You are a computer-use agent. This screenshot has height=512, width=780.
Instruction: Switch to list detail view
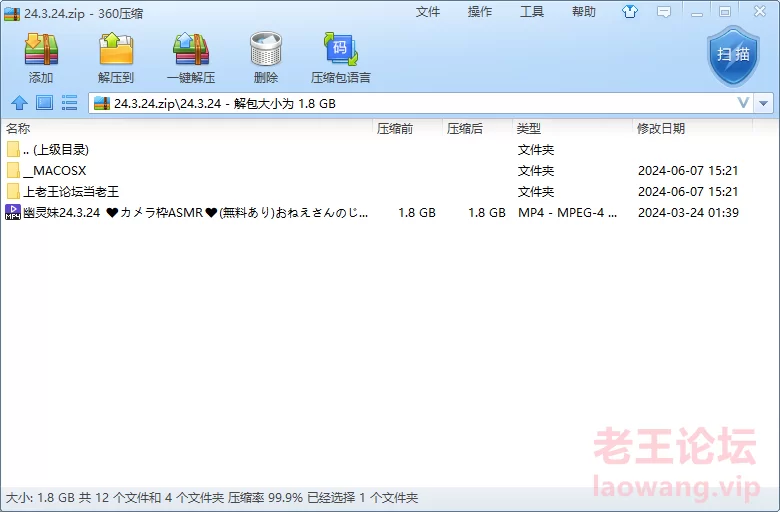pyautogui.click(x=69, y=103)
